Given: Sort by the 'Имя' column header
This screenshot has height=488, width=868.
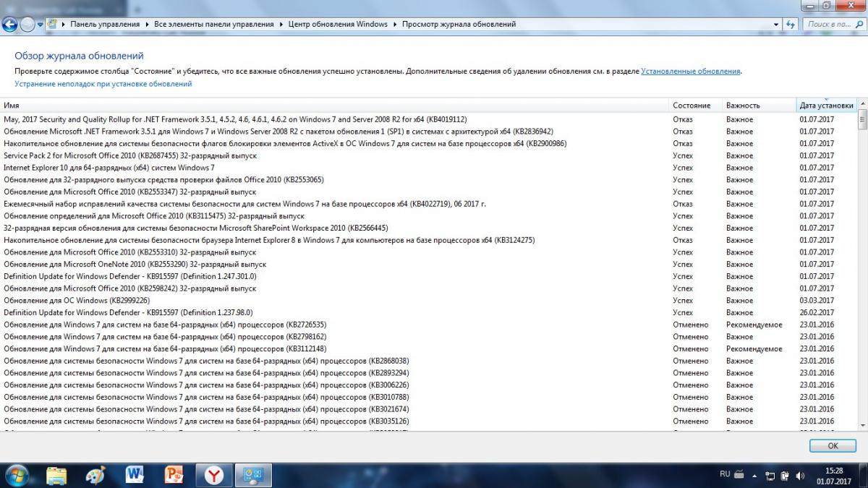Looking at the screenshot, I should pos(334,105).
